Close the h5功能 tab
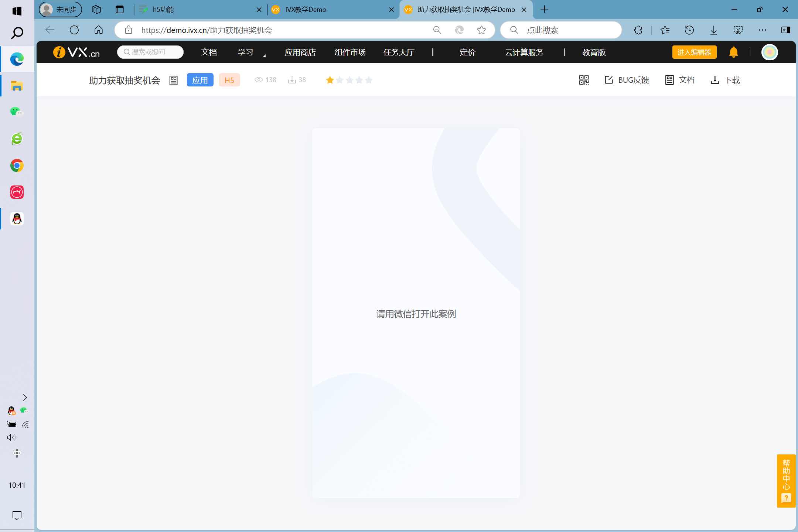 [x=259, y=10]
